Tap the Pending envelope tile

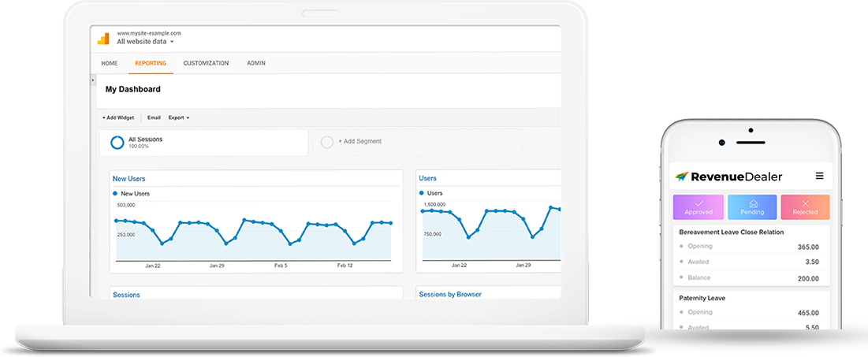tap(752, 206)
